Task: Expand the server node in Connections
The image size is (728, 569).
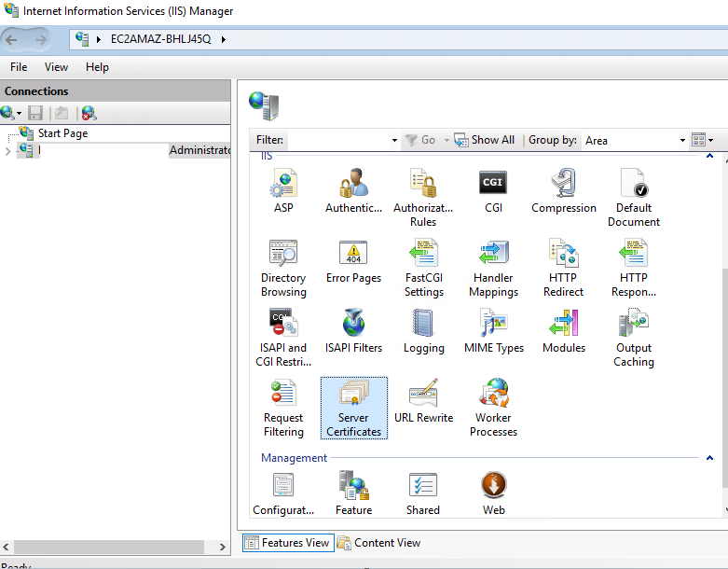Action: pos(7,151)
